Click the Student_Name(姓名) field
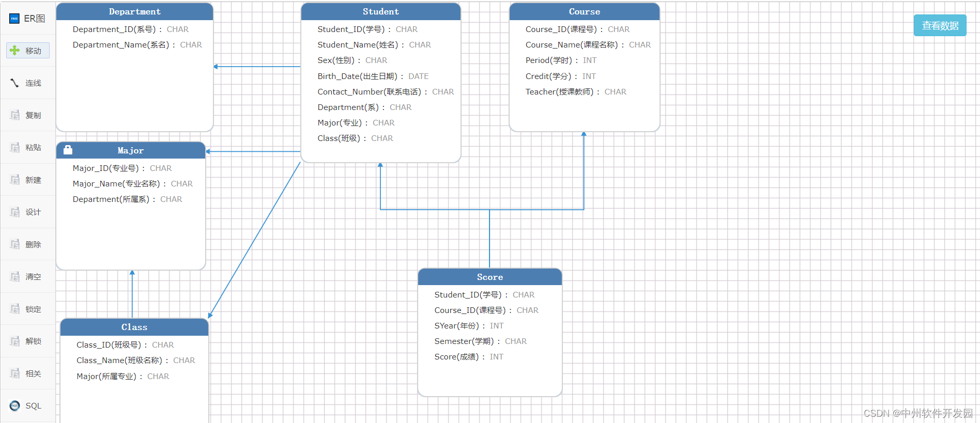 (x=374, y=45)
